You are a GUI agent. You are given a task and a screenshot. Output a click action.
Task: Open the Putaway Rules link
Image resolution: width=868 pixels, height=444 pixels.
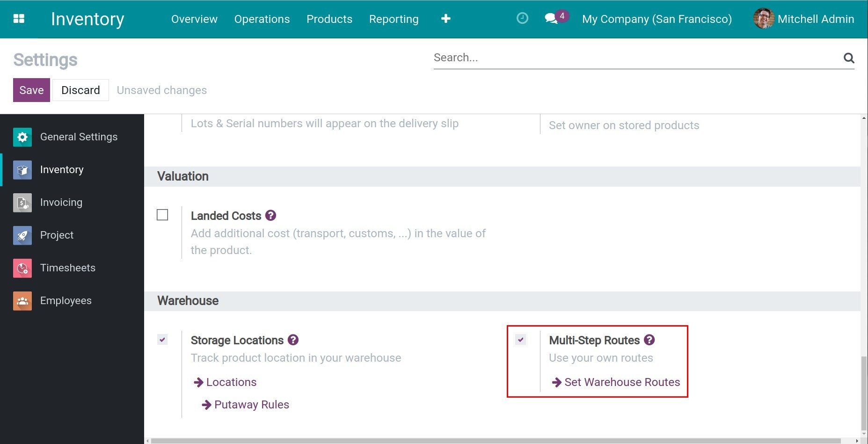(x=252, y=405)
